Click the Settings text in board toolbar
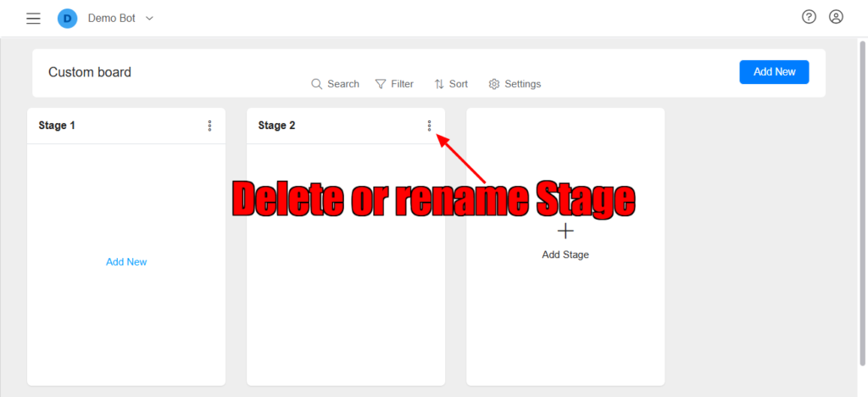Screen dimensions: 868x397 pyautogui.click(x=522, y=84)
